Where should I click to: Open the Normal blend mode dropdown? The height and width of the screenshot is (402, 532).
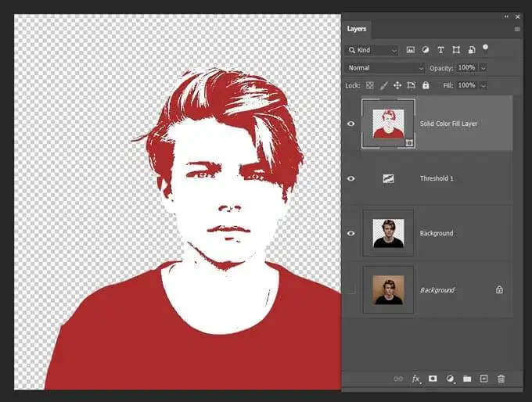(x=385, y=68)
